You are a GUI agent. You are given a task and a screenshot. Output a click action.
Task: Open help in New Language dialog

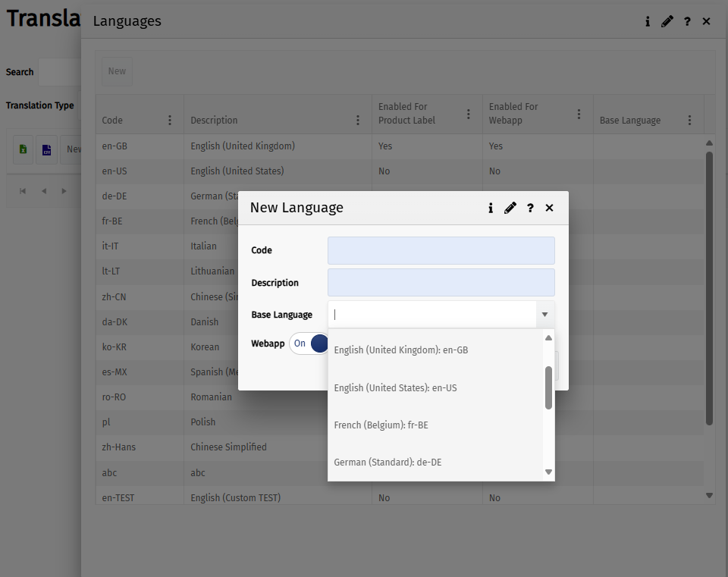point(530,208)
